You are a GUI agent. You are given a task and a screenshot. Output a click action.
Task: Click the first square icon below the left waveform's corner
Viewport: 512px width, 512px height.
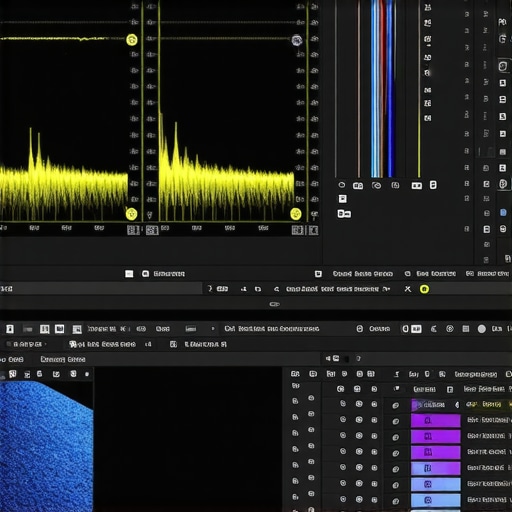coord(133,230)
